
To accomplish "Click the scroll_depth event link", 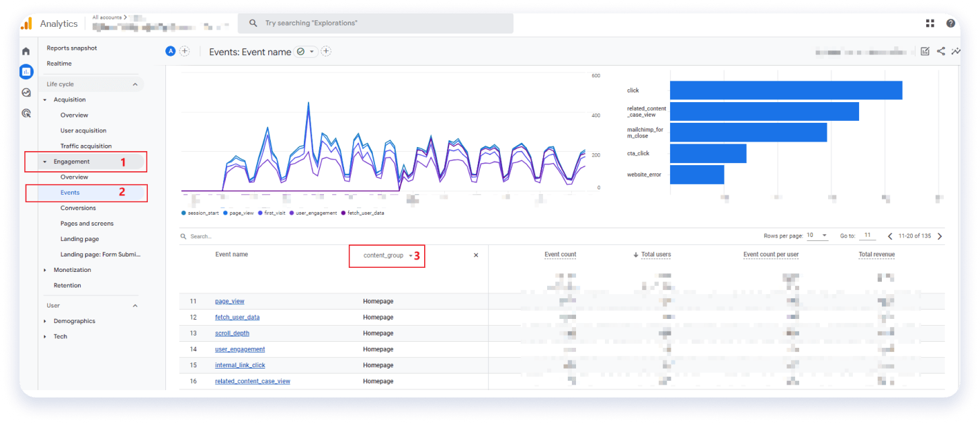I will click(x=232, y=333).
